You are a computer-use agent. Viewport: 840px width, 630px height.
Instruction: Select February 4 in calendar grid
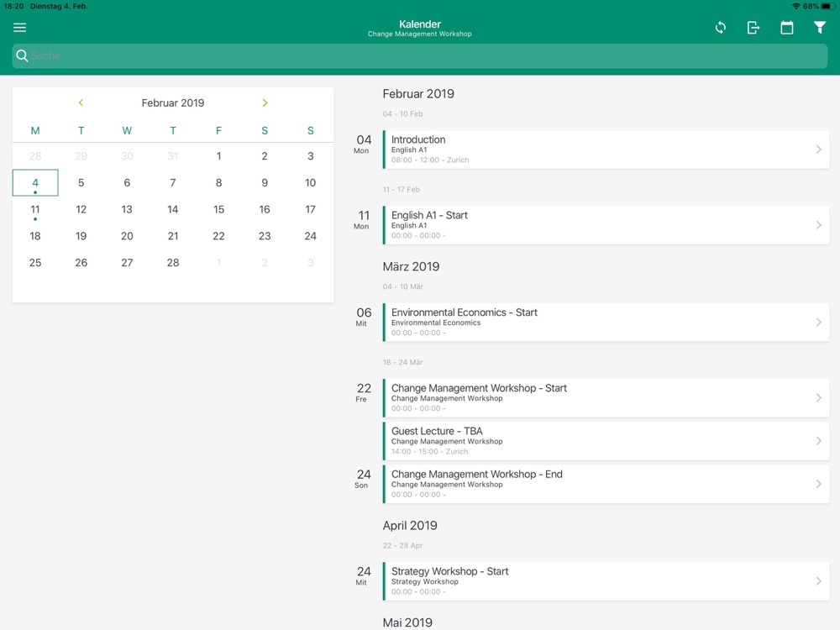click(x=35, y=182)
